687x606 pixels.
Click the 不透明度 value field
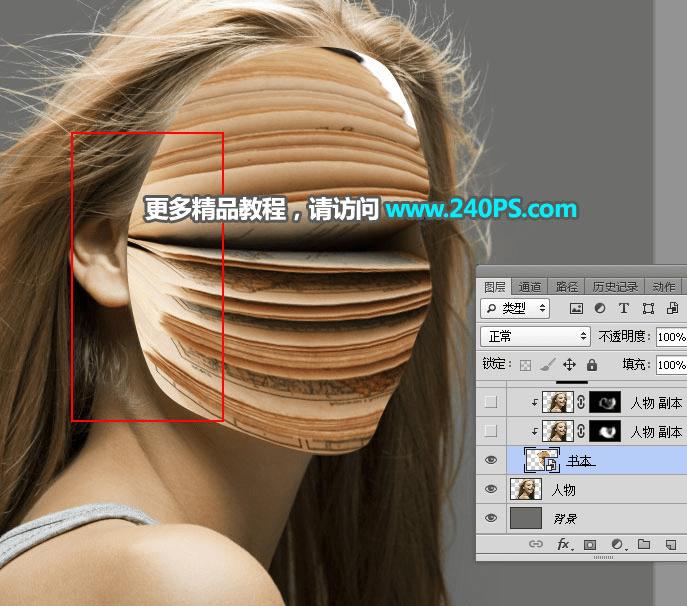[671, 337]
